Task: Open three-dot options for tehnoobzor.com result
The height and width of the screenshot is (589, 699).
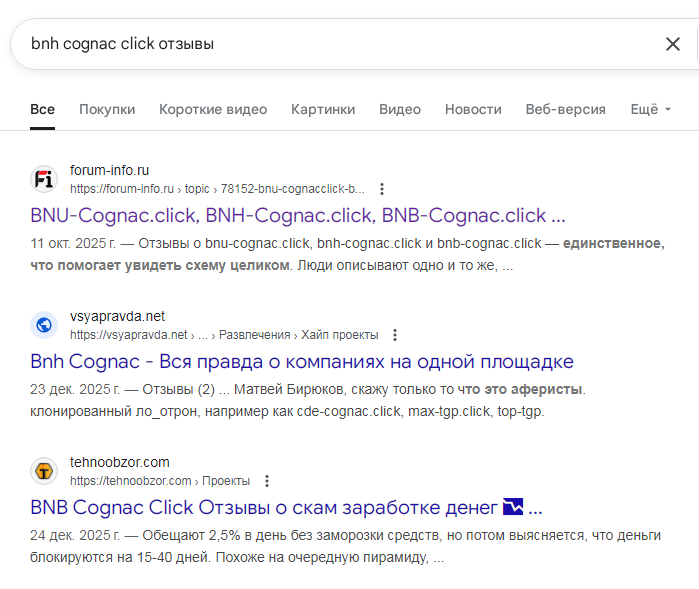Action: (266, 480)
